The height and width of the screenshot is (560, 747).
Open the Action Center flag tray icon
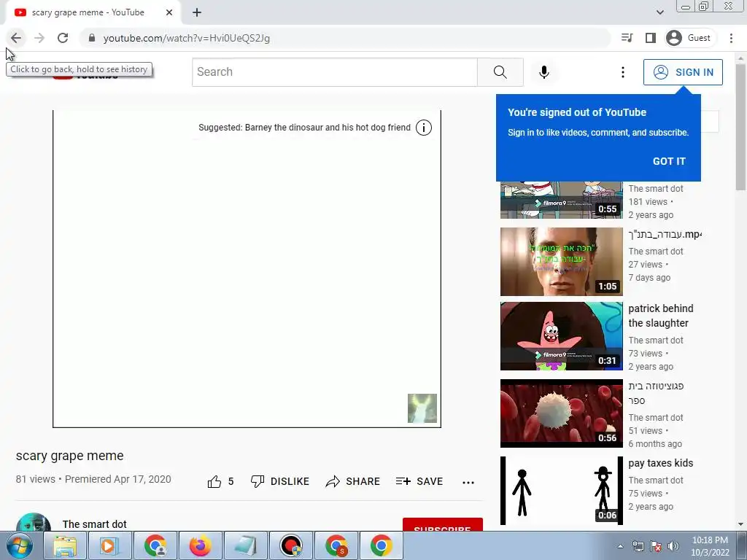(656, 546)
